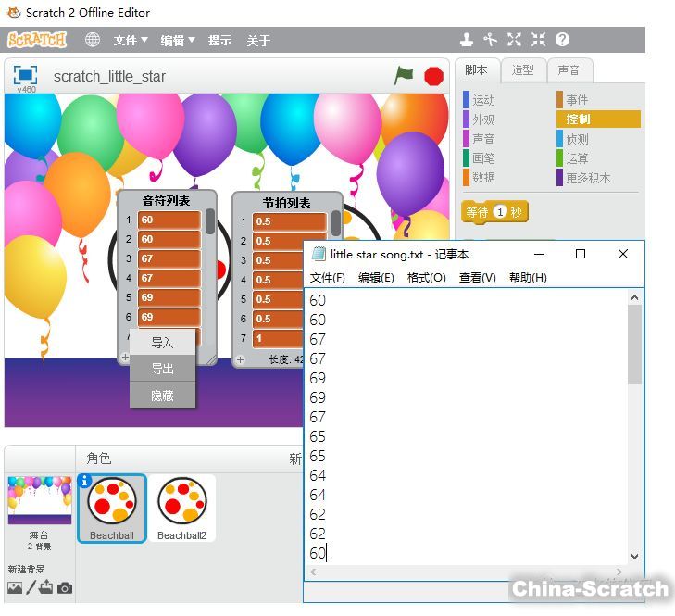Toggle full-screen presentation mode icon

25,75
